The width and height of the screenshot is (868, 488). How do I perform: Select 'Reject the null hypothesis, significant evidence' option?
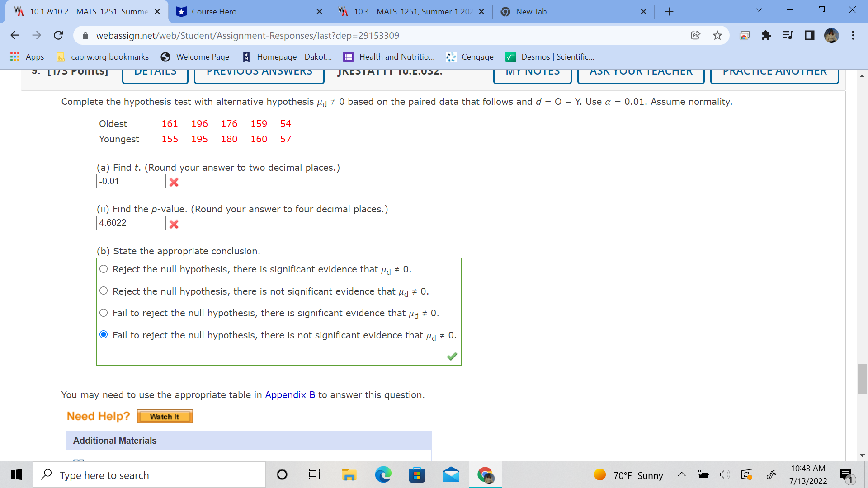(103, 269)
